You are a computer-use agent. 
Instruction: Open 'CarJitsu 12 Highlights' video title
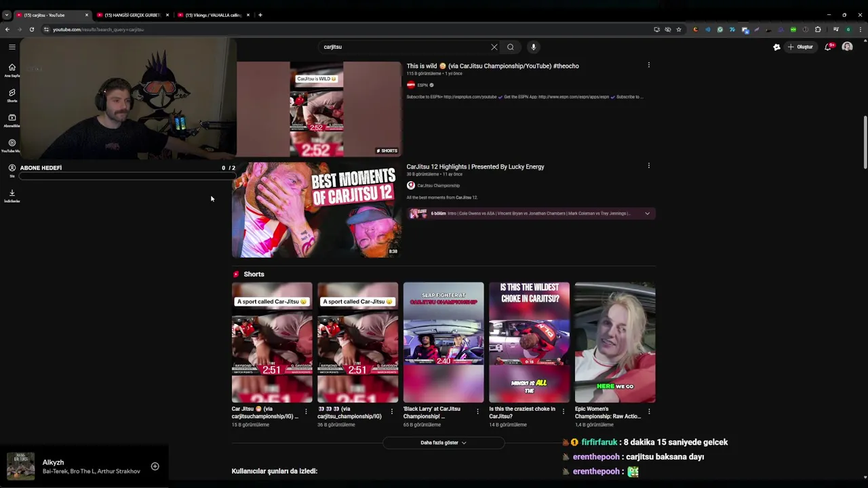coord(475,167)
